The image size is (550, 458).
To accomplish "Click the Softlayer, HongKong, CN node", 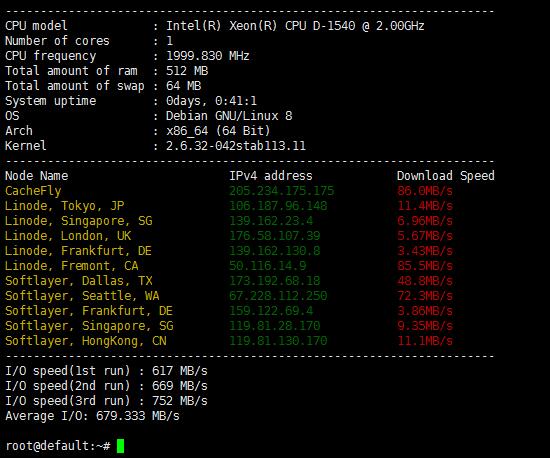I will (x=86, y=341).
